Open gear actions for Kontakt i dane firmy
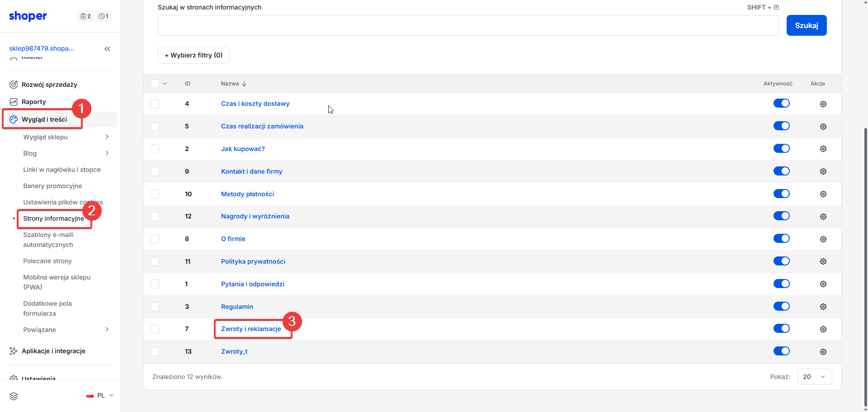The height and width of the screenshot is (412, 868). (823, 171)
